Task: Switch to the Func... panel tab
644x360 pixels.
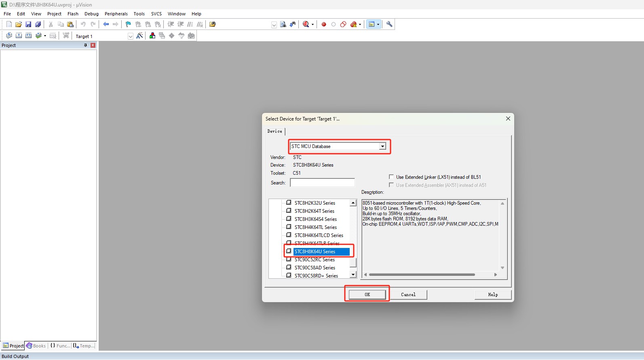Action: click(60, 346)
